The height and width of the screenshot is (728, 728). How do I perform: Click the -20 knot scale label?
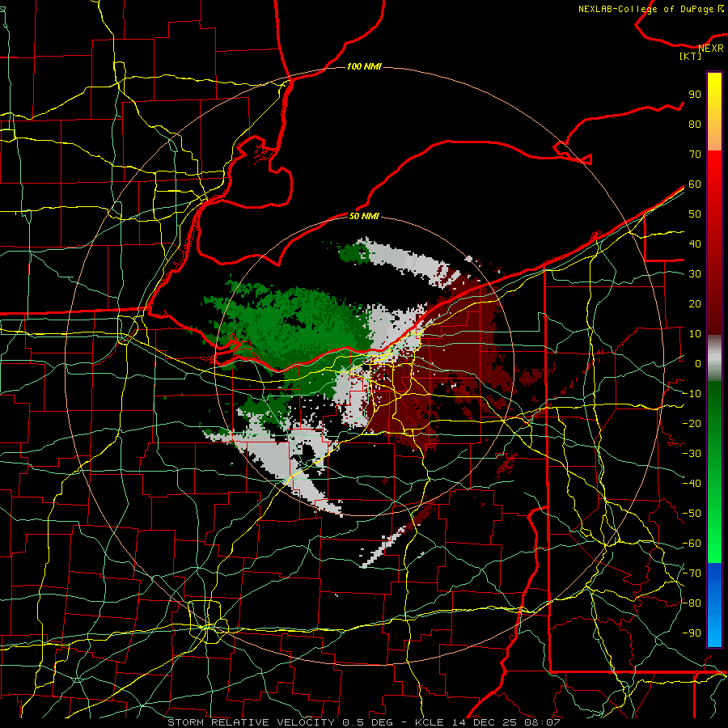click(692, 423)
